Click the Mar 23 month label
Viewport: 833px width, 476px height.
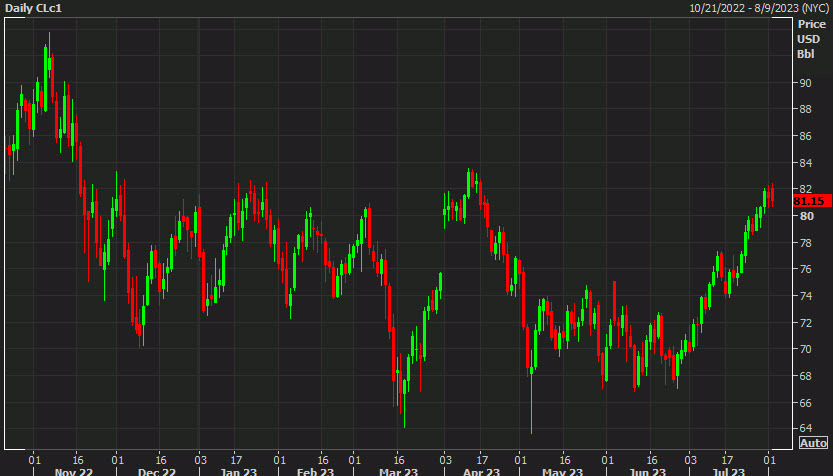(399, 471)
